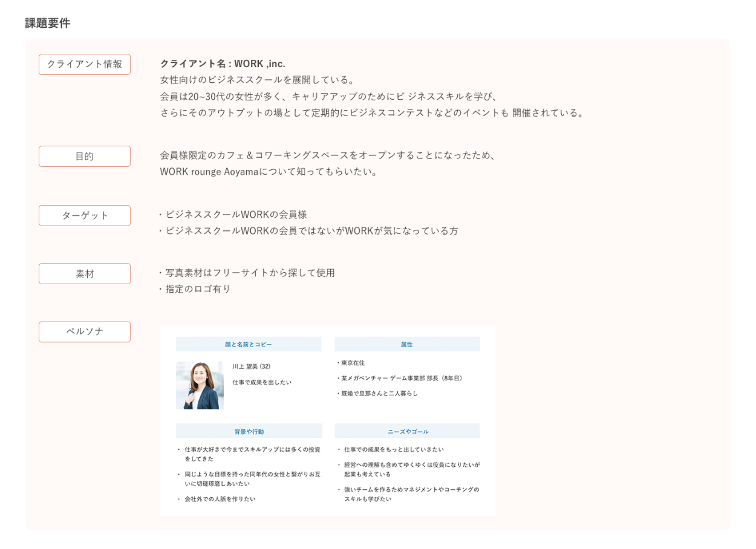Click the 顔と名前とコピー header bar
756x549 pixels.
(x=248, y=344)
